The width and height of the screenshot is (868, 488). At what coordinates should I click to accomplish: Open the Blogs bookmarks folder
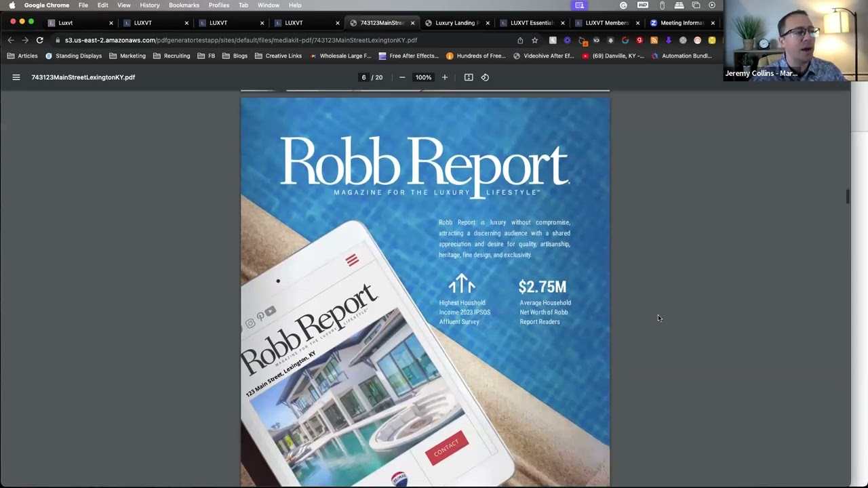(235, 56)
